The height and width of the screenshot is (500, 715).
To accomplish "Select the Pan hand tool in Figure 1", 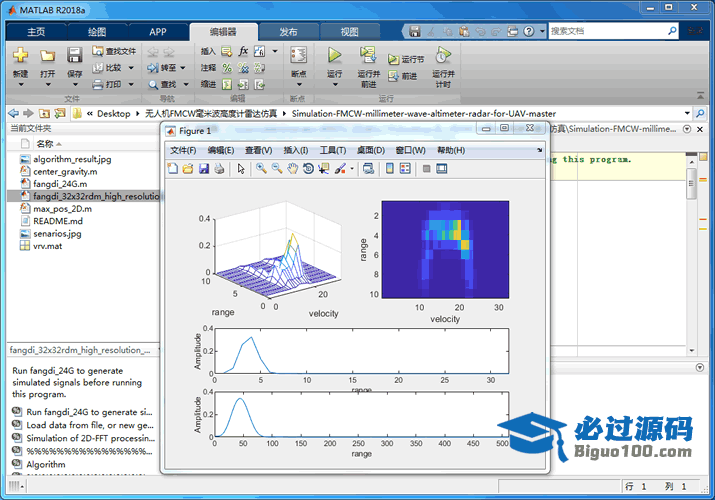I will (292, 169).
